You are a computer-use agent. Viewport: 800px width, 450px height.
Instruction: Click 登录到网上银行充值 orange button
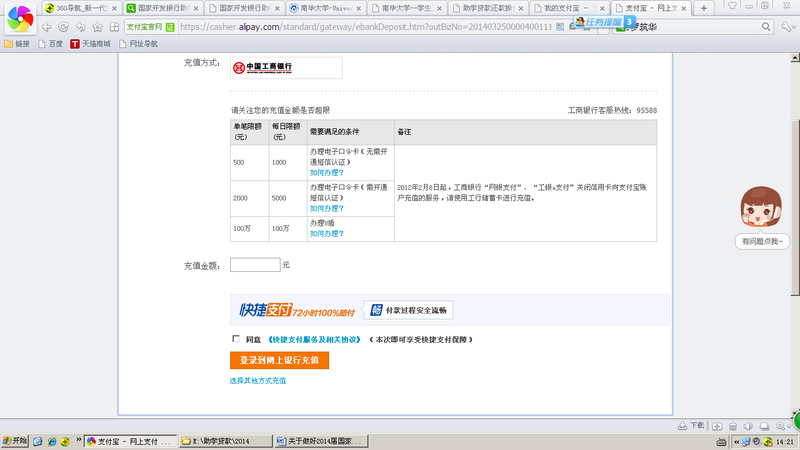(x=279, y=360)
